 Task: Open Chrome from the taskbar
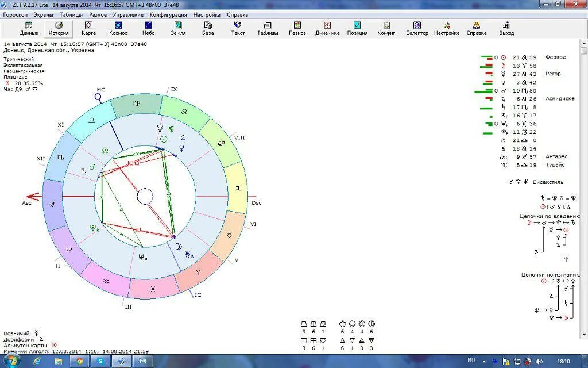point(79,361)
